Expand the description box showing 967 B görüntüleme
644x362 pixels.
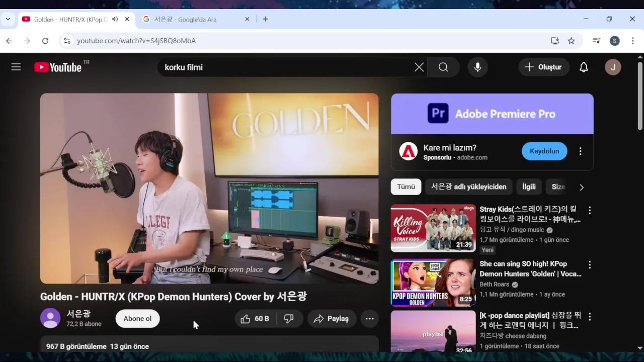point(209,344)
